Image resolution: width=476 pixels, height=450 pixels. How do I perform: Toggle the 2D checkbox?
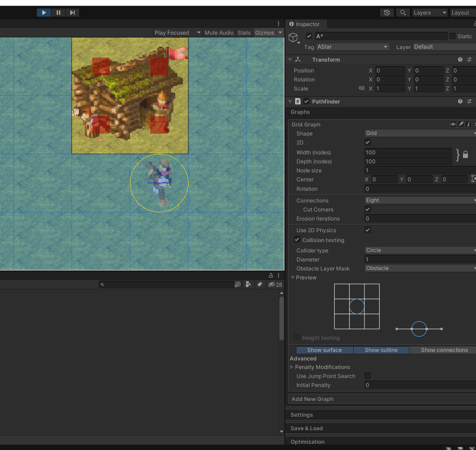pyautogui.click(x=367, y=142)
